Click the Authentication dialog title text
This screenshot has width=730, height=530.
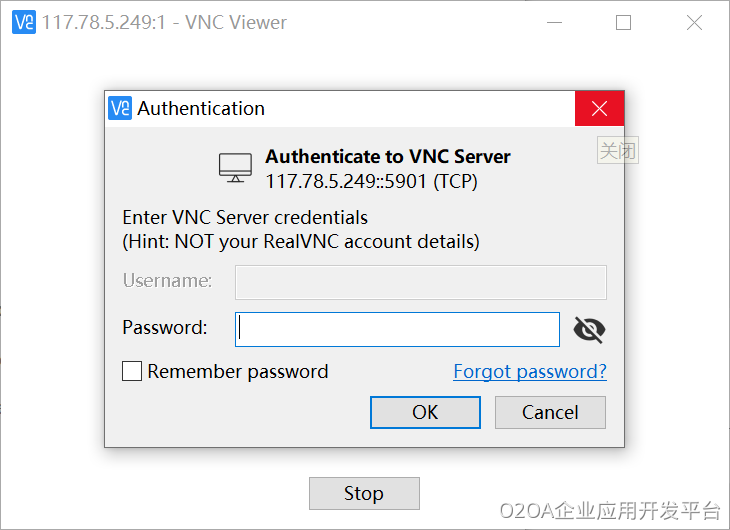pyautogui.click(x=201, y=108)
